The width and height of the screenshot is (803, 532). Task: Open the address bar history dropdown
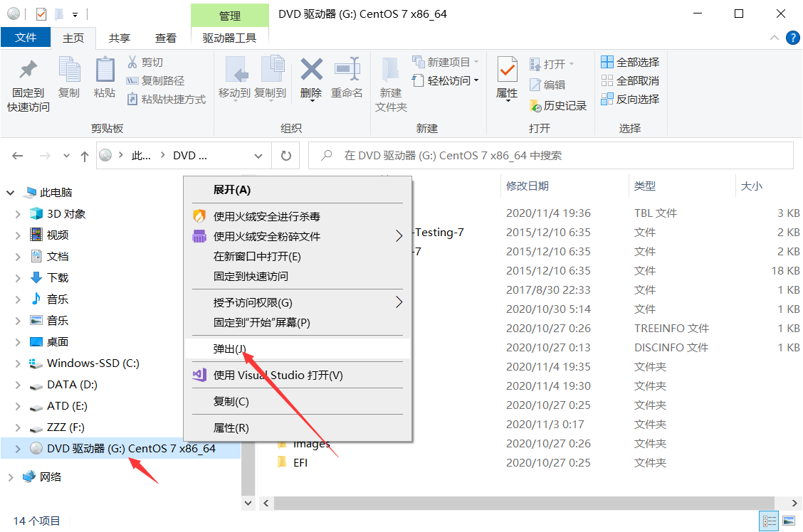click(x=258, y=156)
